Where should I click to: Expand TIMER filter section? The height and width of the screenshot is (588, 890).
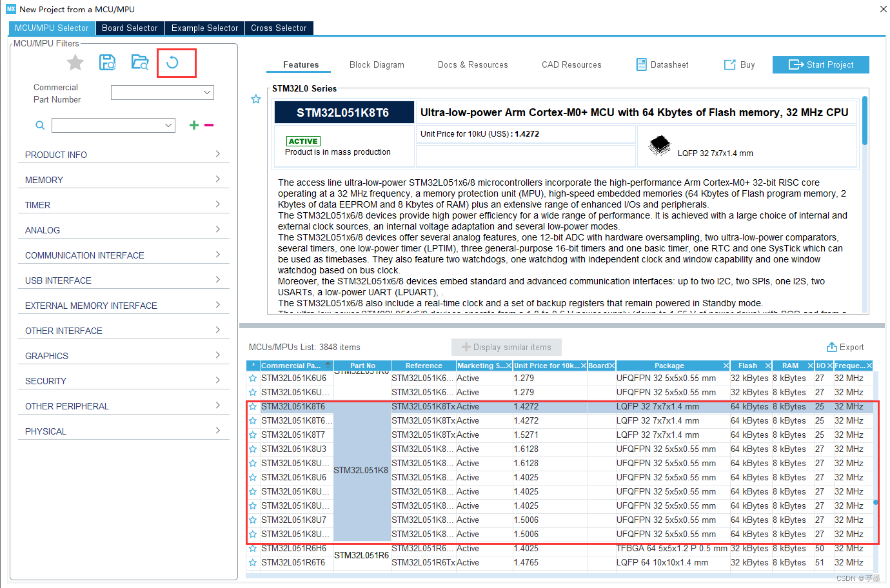coord(123,204)
